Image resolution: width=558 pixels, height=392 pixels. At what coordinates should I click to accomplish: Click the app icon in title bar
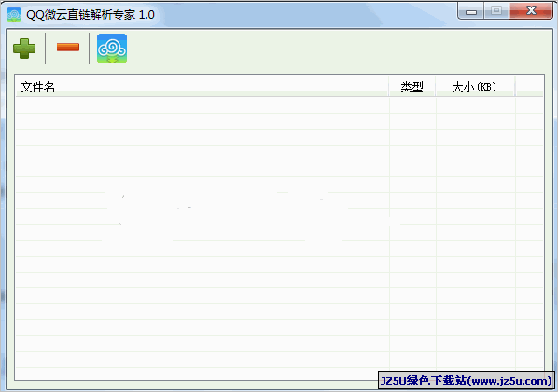pyautogui.click(x=14, y=15)
